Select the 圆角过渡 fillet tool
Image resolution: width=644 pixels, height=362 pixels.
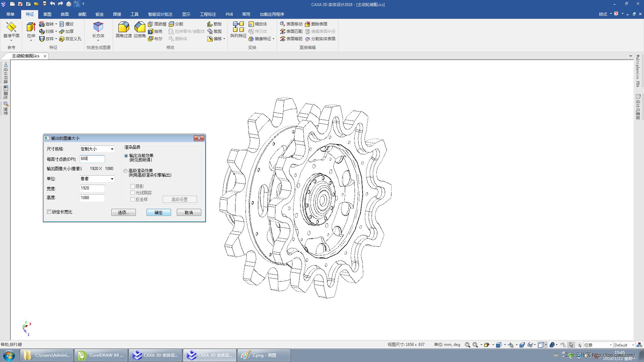coord(123,27)
